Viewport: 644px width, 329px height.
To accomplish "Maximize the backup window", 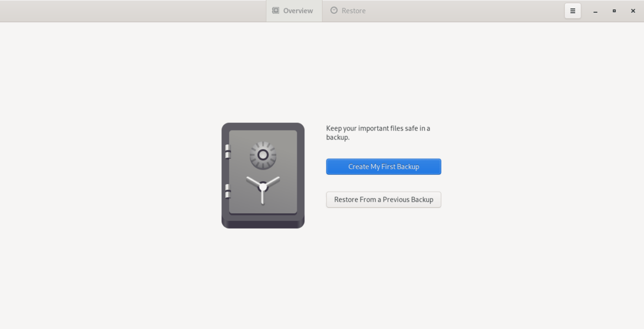I will tap(614, 11).
